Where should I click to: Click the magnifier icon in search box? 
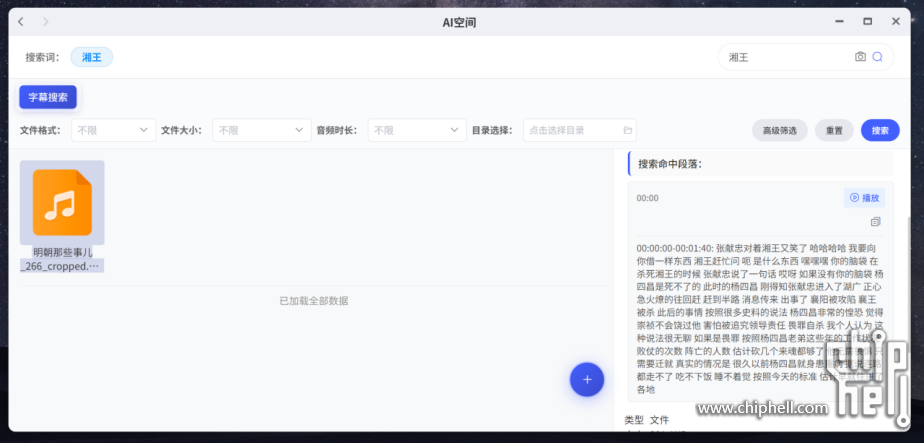pos(877,57)
